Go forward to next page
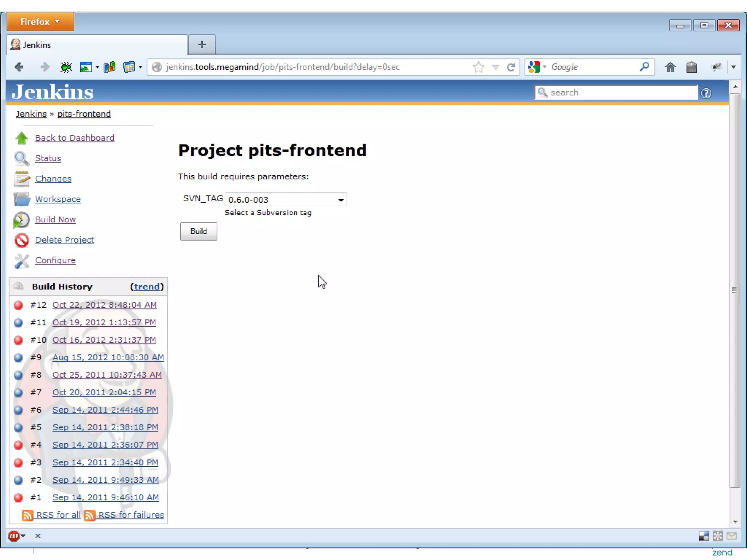The width and height of the screenshot is (747, 560). pos(44,67)
